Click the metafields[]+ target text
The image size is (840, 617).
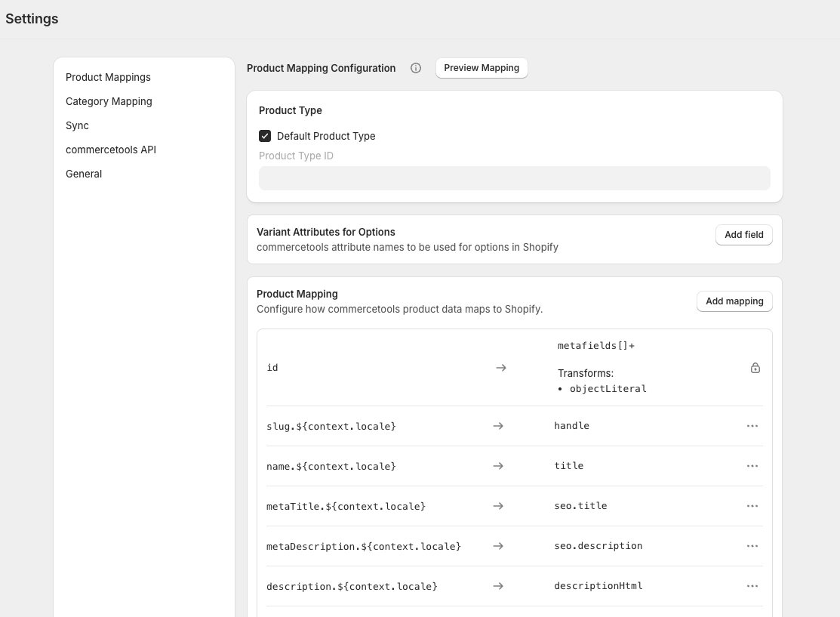point(596,346)
